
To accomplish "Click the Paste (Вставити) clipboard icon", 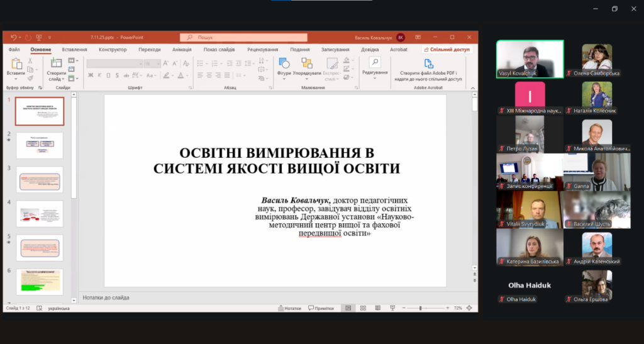I will (x=16, y=64).
